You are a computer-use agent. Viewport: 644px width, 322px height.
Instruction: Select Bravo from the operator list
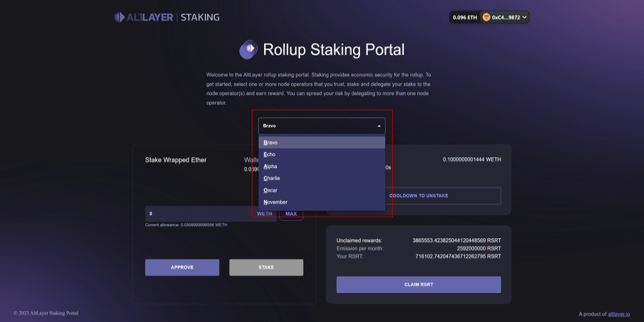(322, 142)
